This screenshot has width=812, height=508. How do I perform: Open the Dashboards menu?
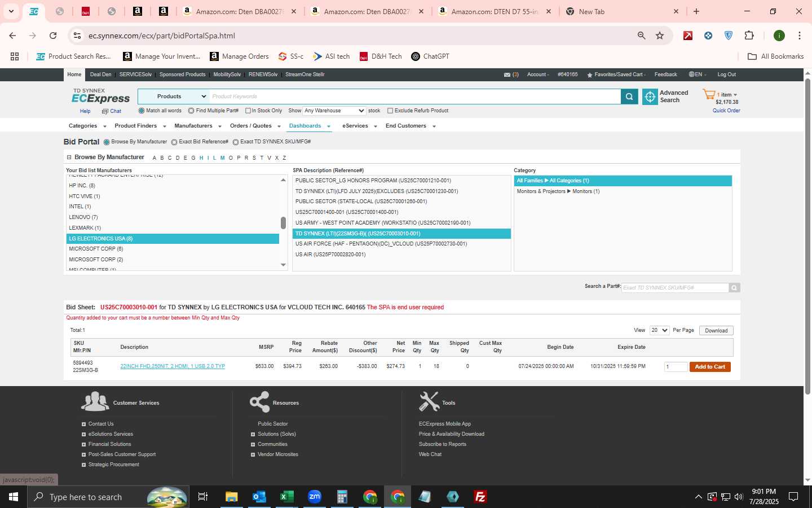(309, 126)
